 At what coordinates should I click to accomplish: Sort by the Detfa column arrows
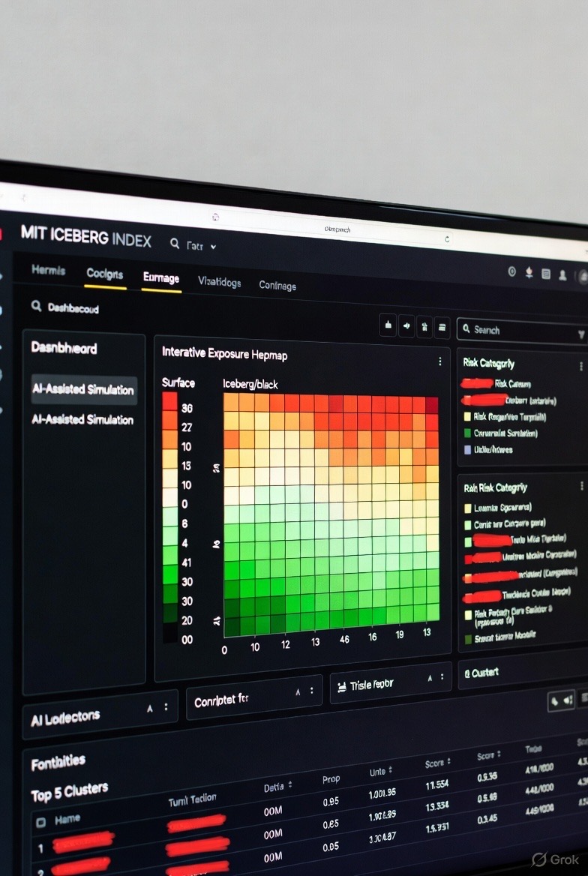(x=289, y=785)
